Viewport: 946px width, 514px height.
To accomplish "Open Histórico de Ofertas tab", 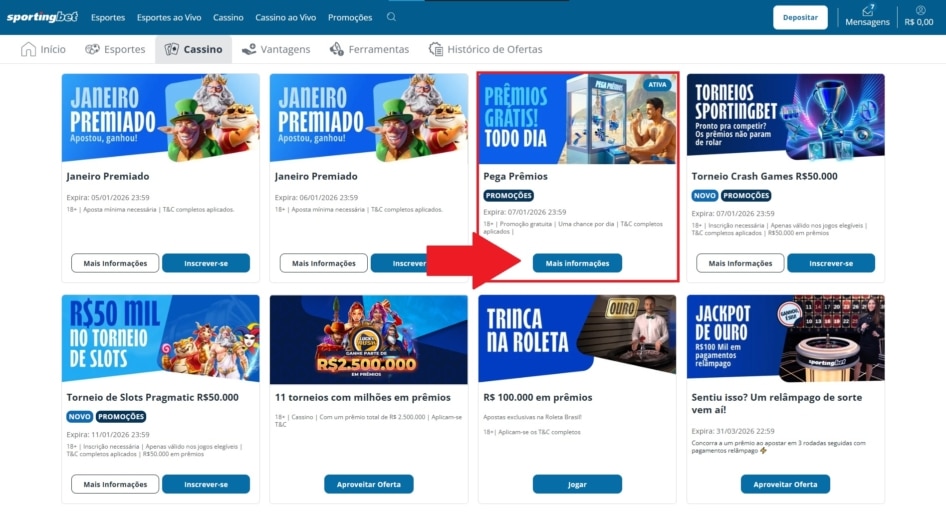I will tap(485, 49).
